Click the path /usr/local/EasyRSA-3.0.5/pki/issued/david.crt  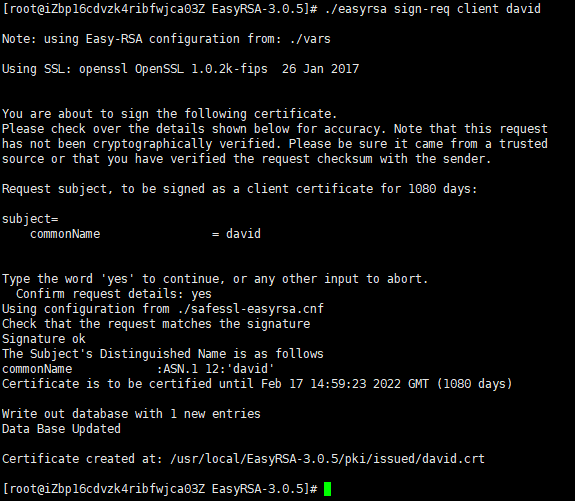tap(327, 459)
